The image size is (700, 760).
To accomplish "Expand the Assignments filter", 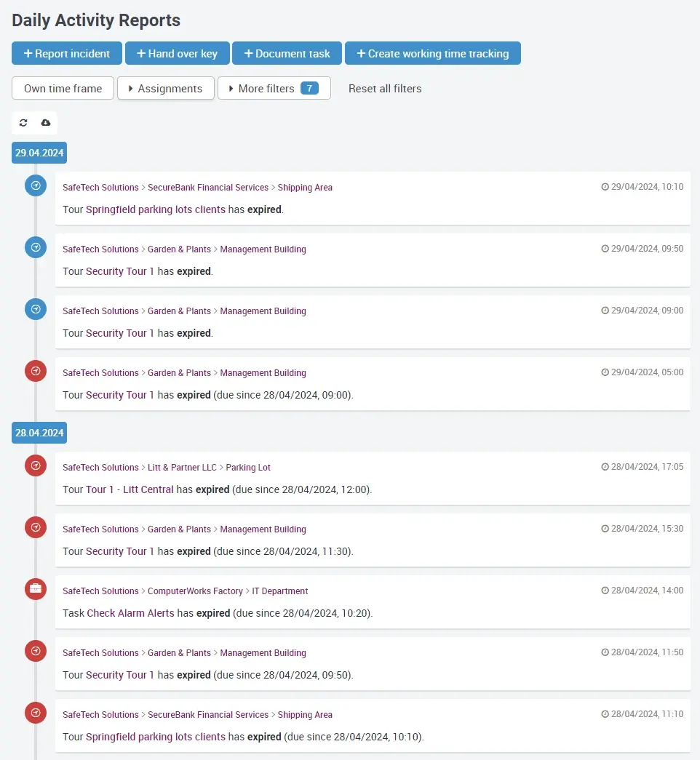I will [x=165, y=89].
